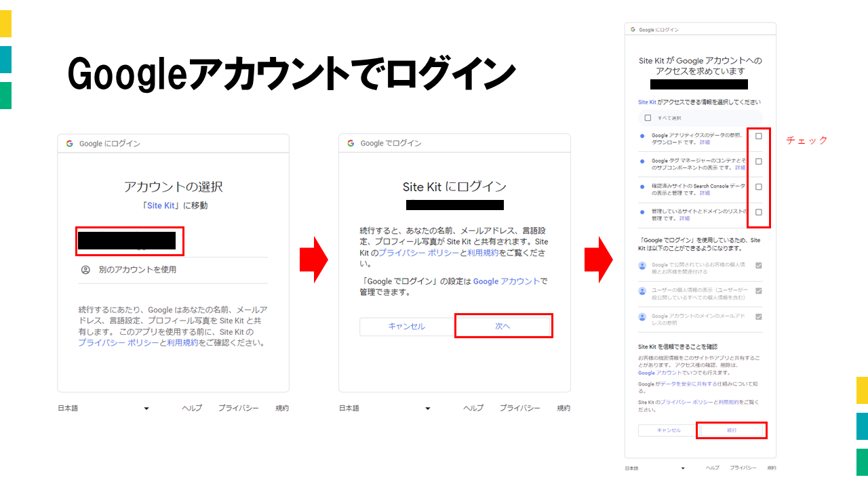
Task: Open 詳細 link for Search Console permission
Action: 705,193
